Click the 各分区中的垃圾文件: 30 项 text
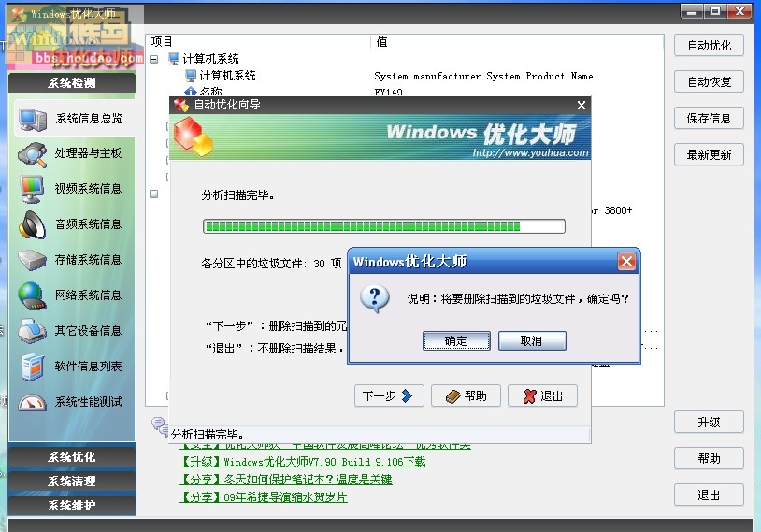Viewport: 761px width, 532px height. point(271,264)
